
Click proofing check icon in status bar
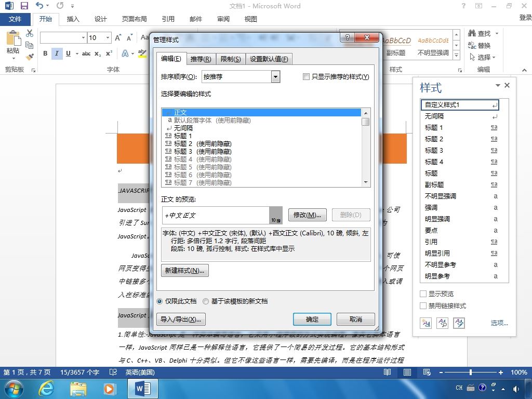[113, 372]
